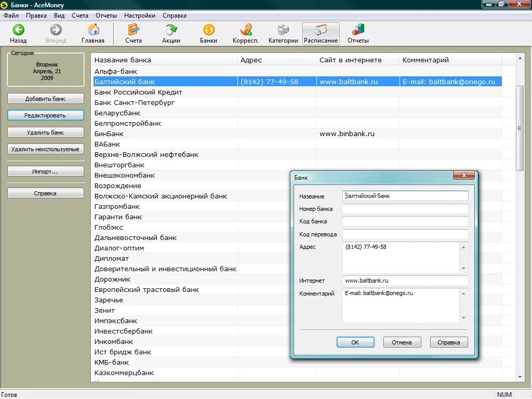Click the Редактировать button
Image resolution: width=532 pixels, height=399 pixels.
[x=46, y=115]
